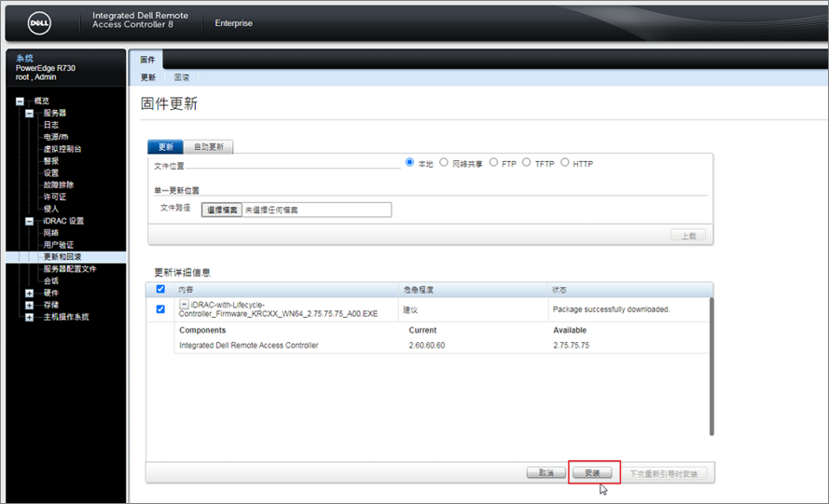Click the current version 2.60.60.60

(x=427, y=345)
